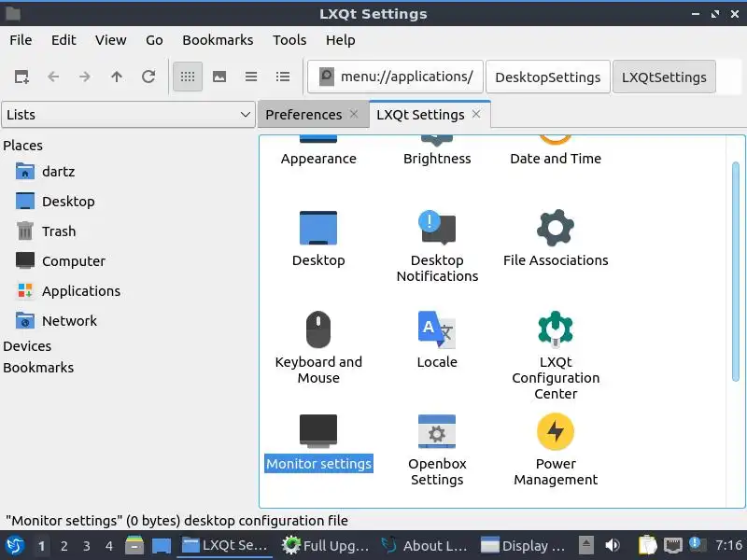Open the Tools menu
This screenshot has height=560, width=747.
pyautogui.click(x=289, y=40)
